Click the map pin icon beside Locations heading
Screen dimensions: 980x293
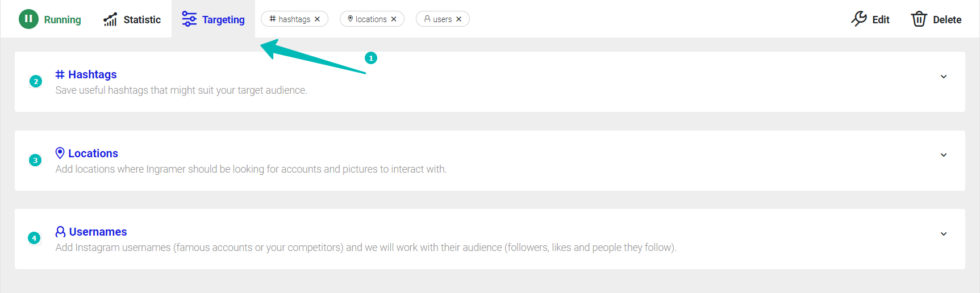(60, 153)
